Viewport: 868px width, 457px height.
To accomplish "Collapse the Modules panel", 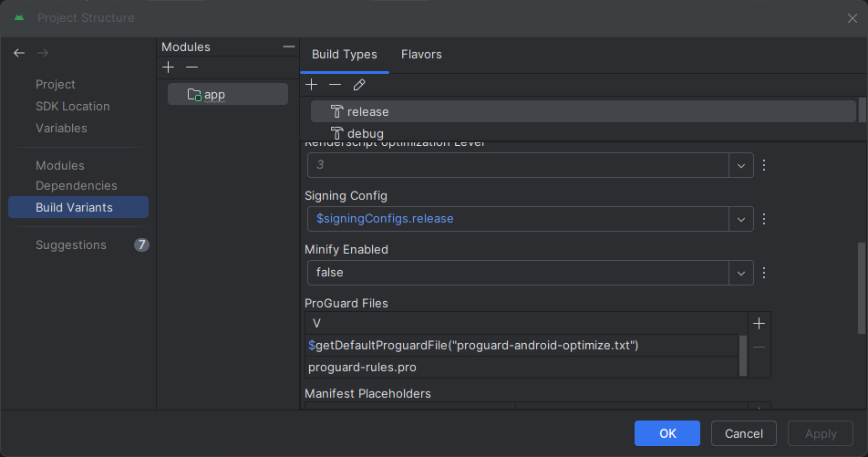I will click(x=289, y=47).
